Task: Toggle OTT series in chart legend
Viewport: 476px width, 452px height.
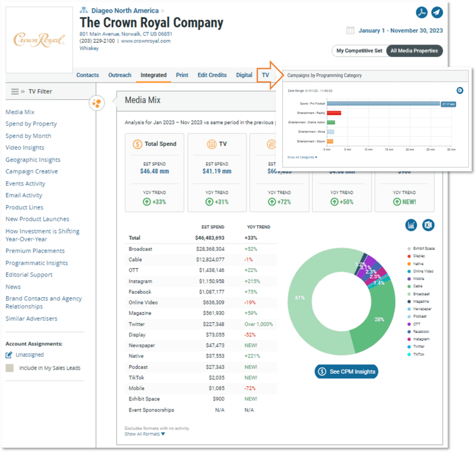Action: point(414,324)
